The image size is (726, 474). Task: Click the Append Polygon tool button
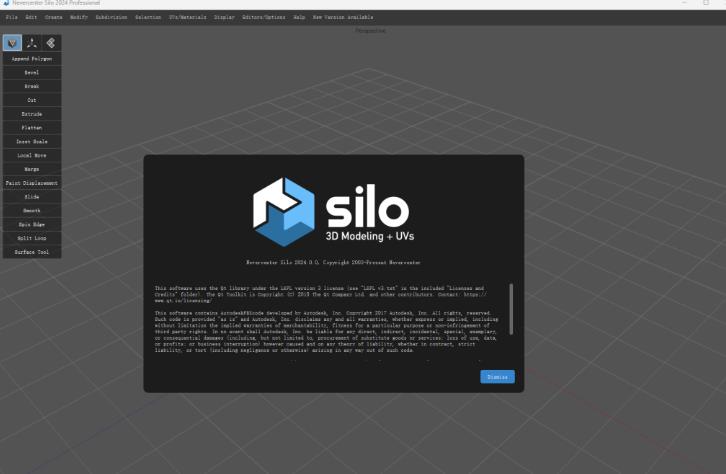pos(32,59)
